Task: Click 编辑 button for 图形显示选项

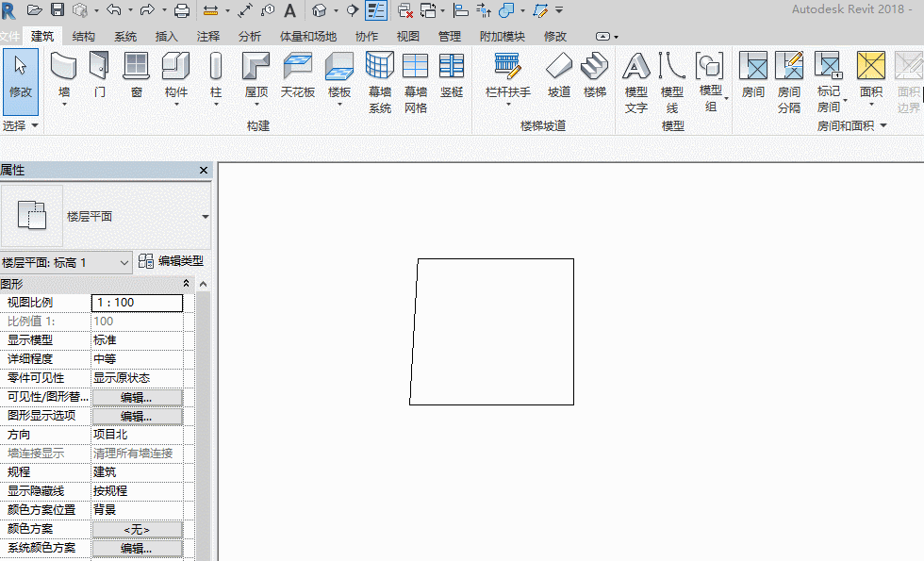Action: pos(137,417)
